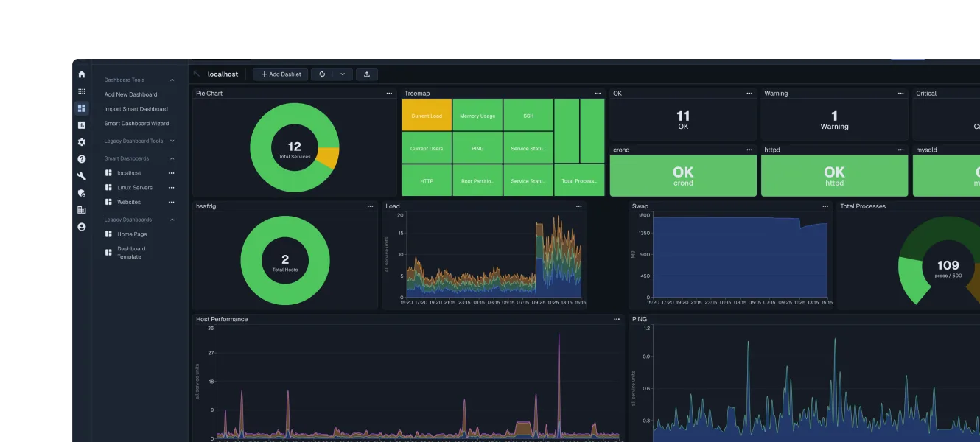Click the Home icon in the sidebar
This screenshot has height=442, width=980.
(x=81, y=74)
